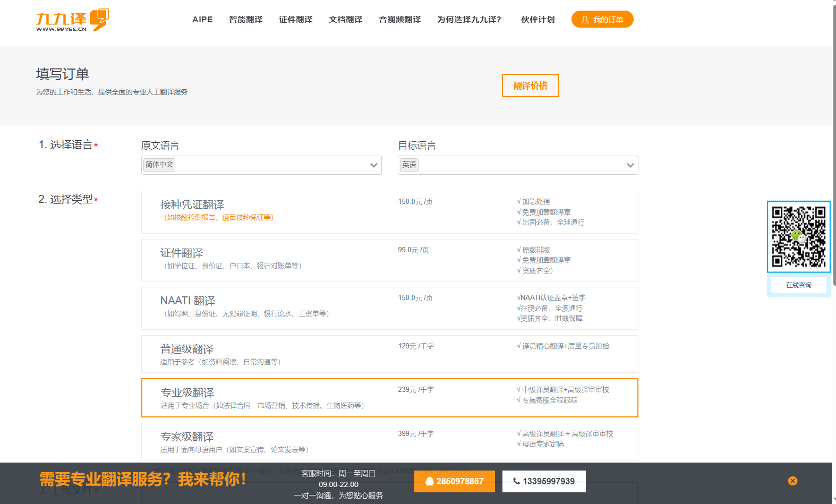Go to 证件翻译 in the navigation
Image resolution: width=836 pixels, height=504 pixels.
click(x=296, y=20)
